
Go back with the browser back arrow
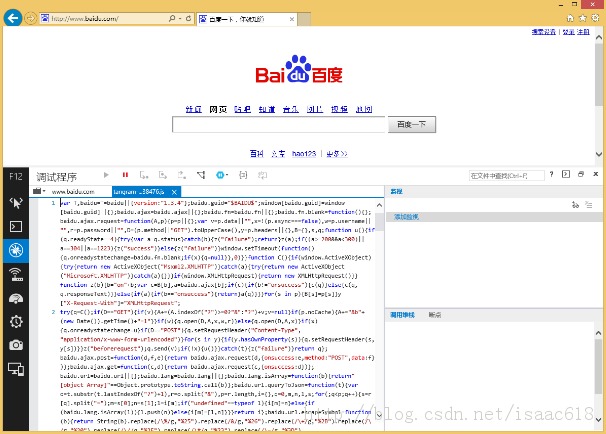13,18
